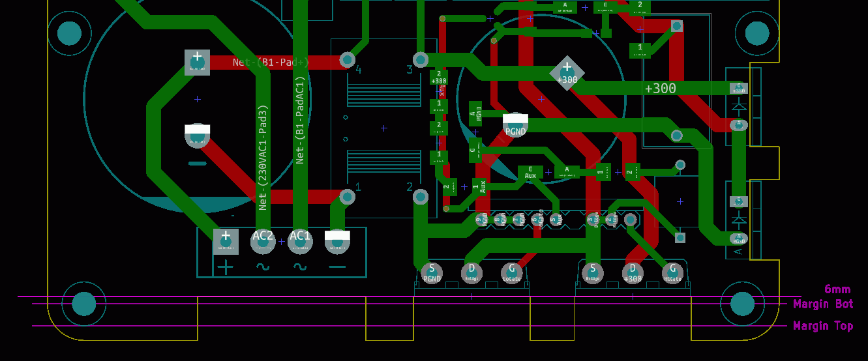Screen dimensions: 868x361
Task: Select the round PGND capacitor pad
Action: point(515,125)
